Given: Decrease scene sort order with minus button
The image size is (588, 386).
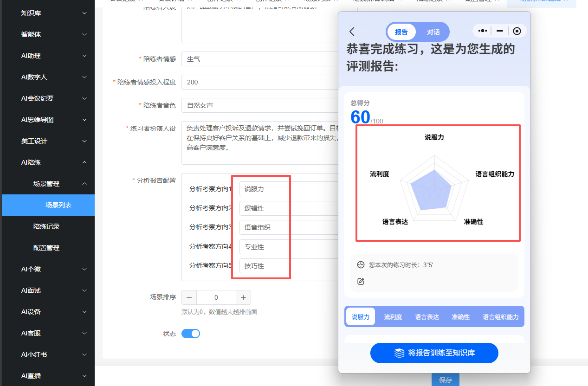Looking at the screenshot, I should click(x=189, y=297).
